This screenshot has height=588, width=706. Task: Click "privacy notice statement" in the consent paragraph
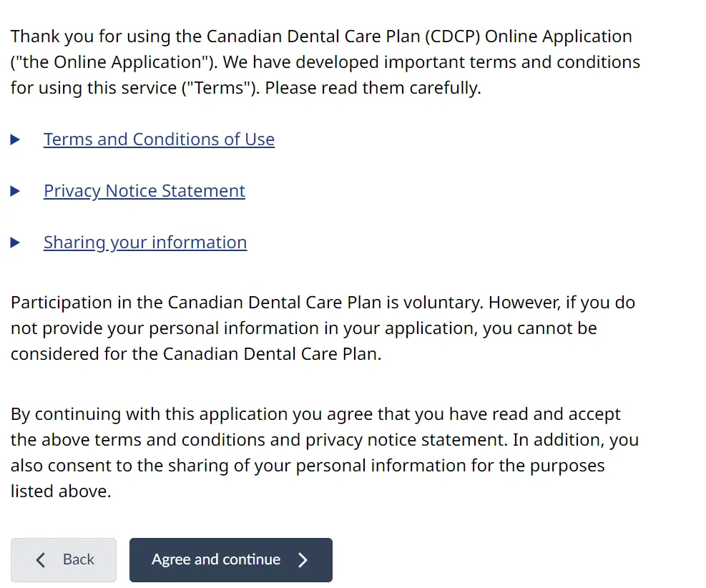click(x=406, y=440)
